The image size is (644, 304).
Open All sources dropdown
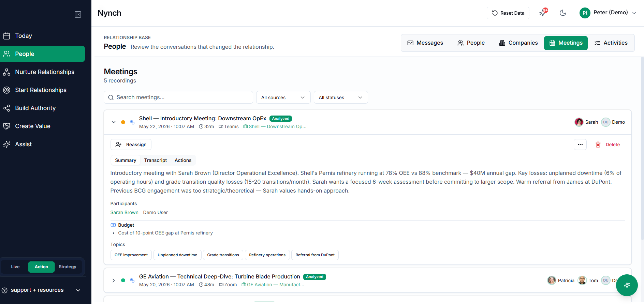pos(283,97)
